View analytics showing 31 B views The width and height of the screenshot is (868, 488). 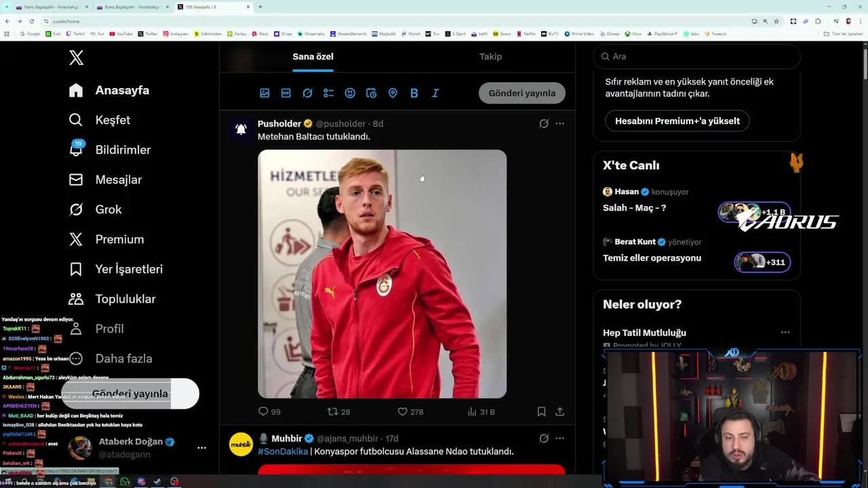tap(481, 411)
